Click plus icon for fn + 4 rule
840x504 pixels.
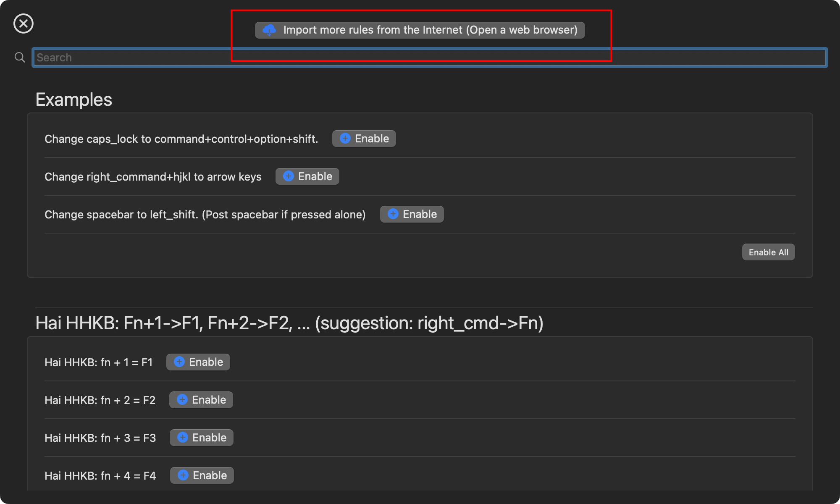183,475
